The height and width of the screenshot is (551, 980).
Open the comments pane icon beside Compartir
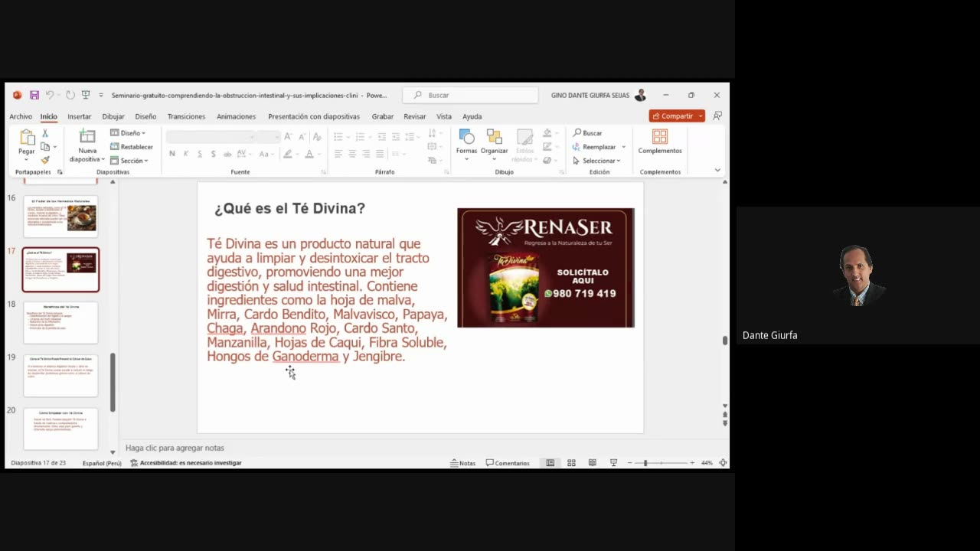pos(717,116)
